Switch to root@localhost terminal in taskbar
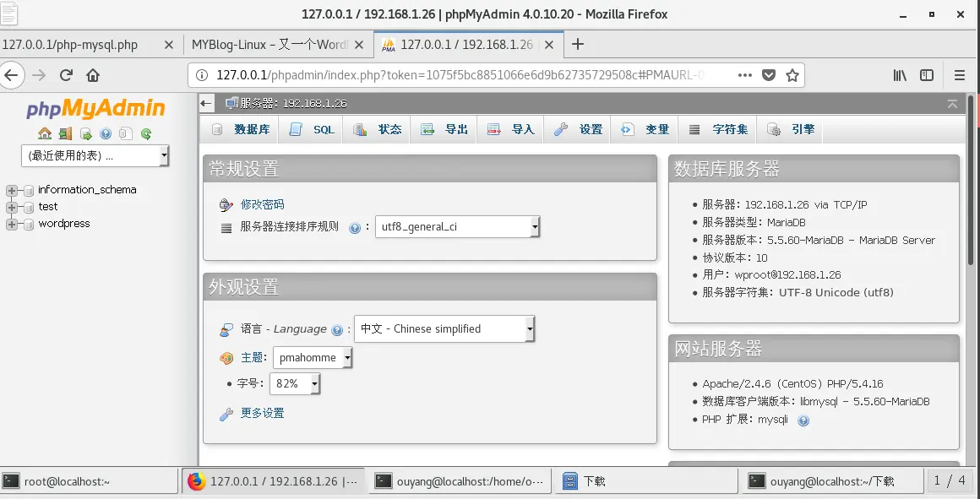This screenshot has width=980, height=499. (x=89, y=481)
